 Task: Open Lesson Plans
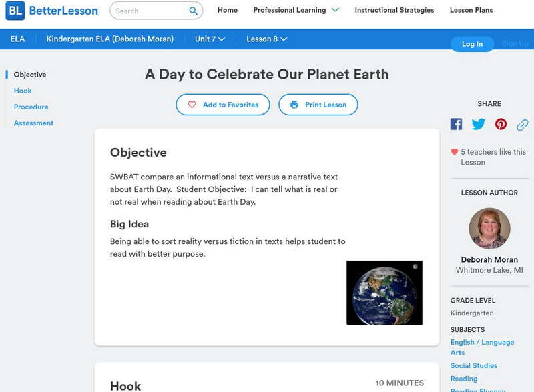(x=471, y=10)
